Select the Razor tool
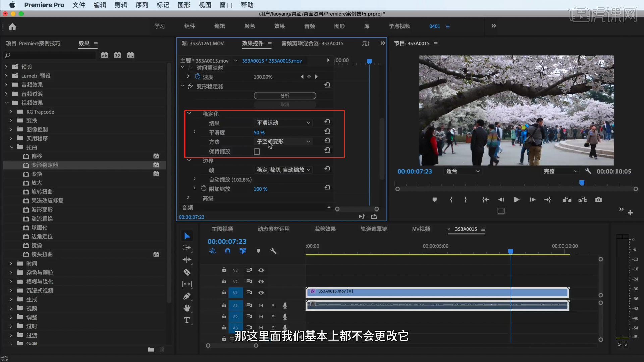 (187, 272)
